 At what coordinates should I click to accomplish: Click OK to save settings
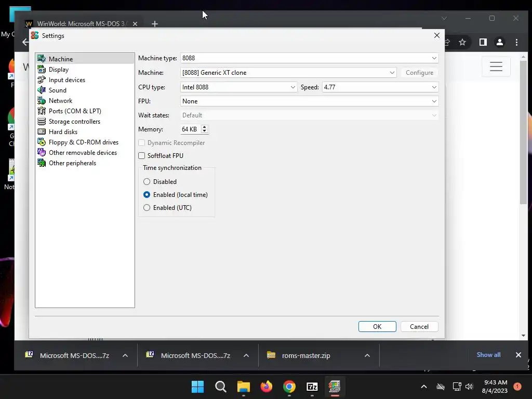(377, 327)
